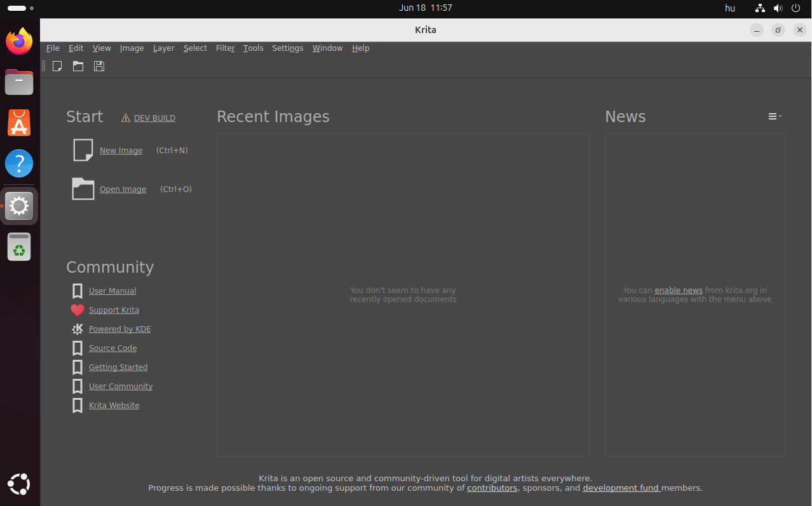
Task: Open the Trash in the dock
Action: point(19,247)
